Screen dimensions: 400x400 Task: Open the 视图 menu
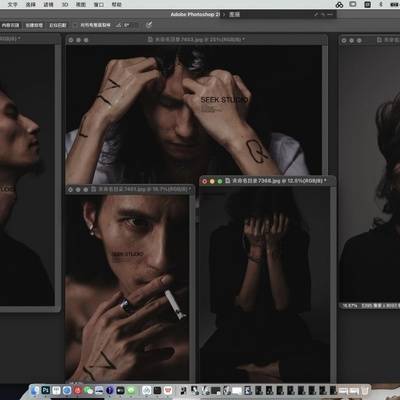pyautogui.click(x=81, y=4)
